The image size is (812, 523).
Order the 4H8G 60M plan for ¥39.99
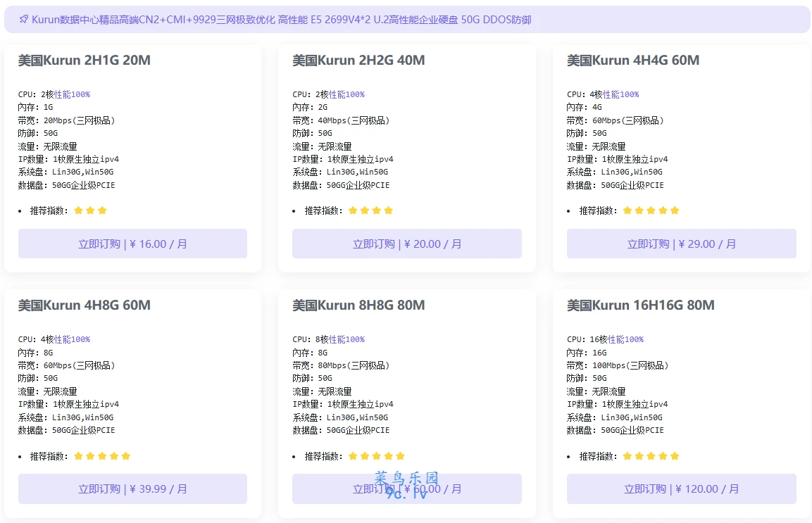132,489
